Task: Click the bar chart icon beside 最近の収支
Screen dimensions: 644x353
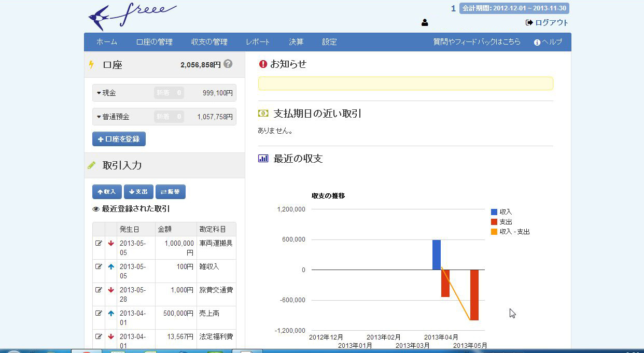Action: point(263,159)
